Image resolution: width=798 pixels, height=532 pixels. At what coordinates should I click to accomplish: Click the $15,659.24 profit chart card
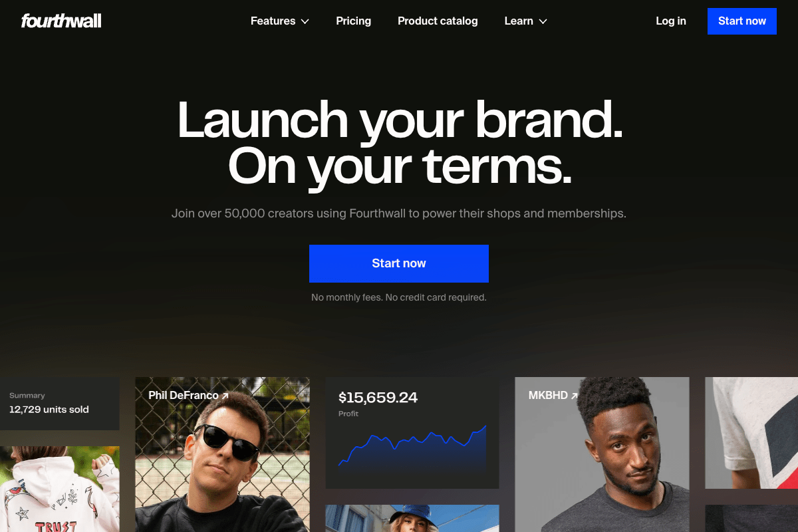pyautogui.click(x=412, y=433)
